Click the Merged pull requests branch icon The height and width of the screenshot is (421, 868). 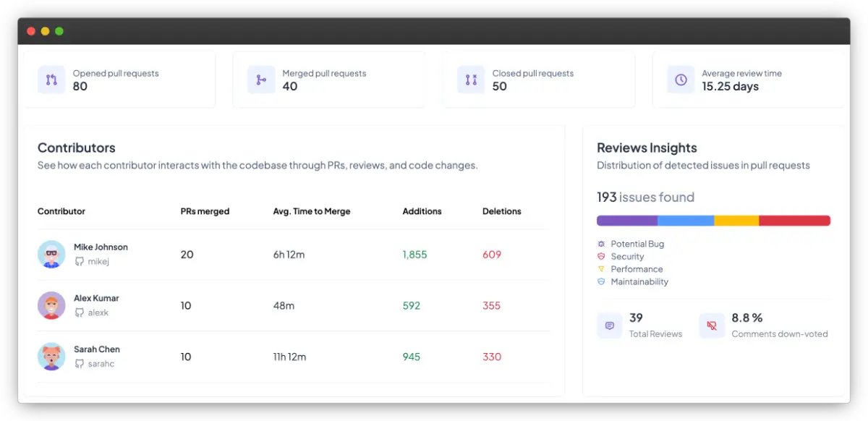(261, 80)
